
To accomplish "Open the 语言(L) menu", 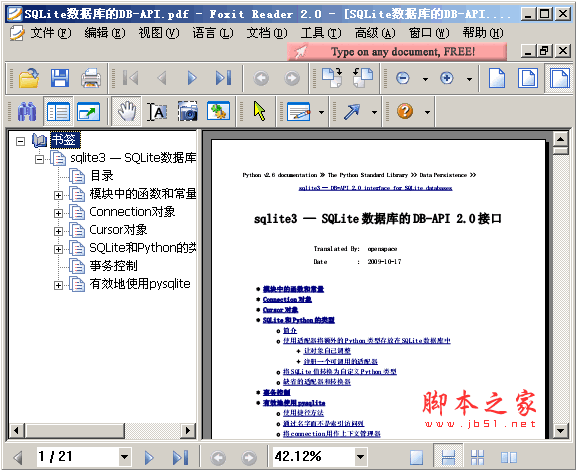I will (213, 33).
